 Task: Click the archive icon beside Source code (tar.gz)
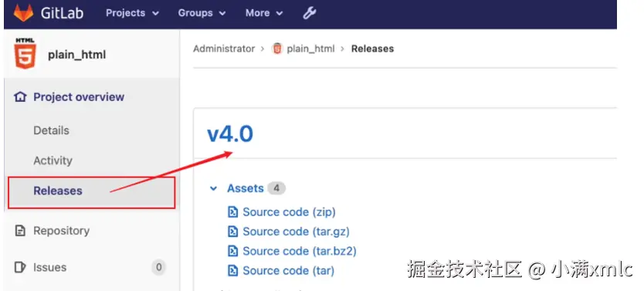click(233, 232)
